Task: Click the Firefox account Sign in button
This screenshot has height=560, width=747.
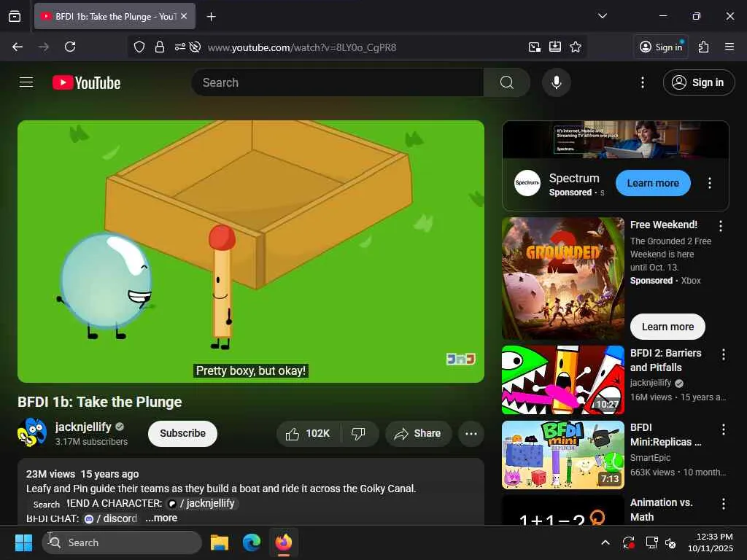Action: coord(661,47)
